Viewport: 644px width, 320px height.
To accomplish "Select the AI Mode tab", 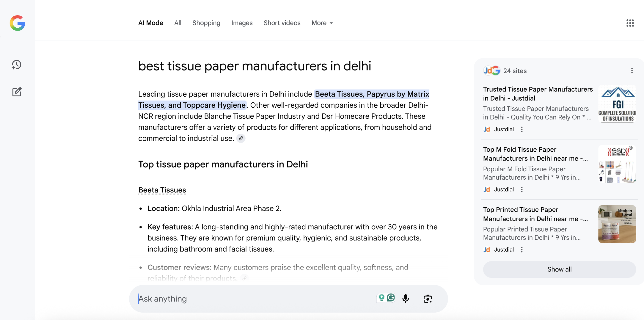I will coord(151,23).
